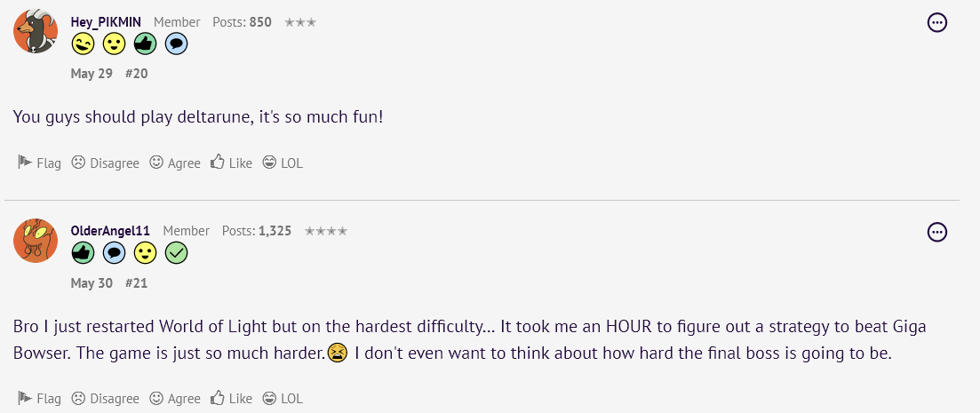
Task: Like the World of Light post
Action: pyautogui.click(x=232, y=398)
